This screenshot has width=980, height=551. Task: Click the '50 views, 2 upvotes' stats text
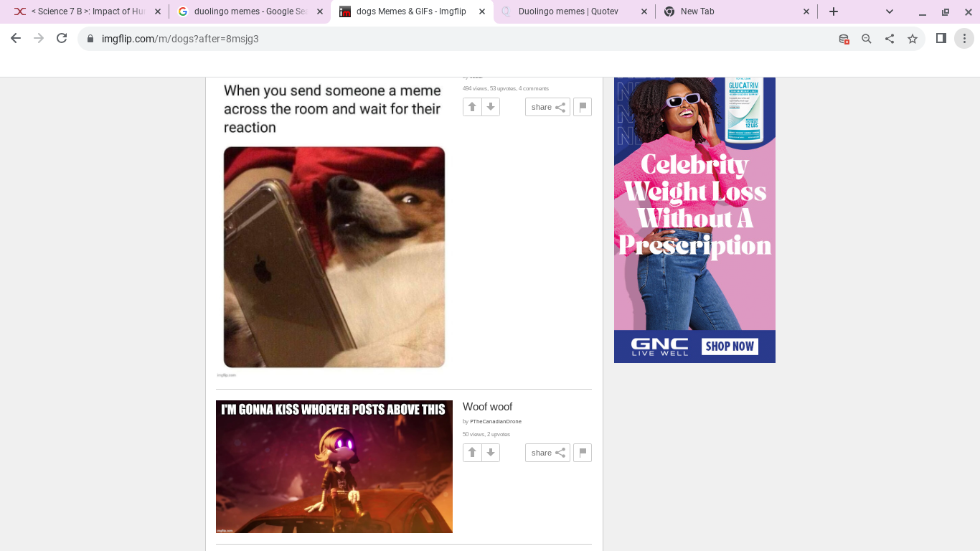pyautogui.click(x=486, y=435)
